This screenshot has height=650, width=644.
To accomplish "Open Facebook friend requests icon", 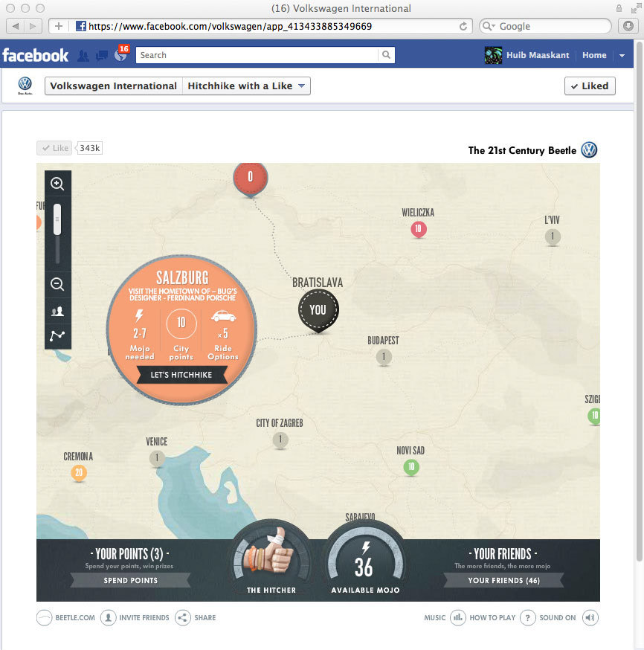I will coord(83,56).
